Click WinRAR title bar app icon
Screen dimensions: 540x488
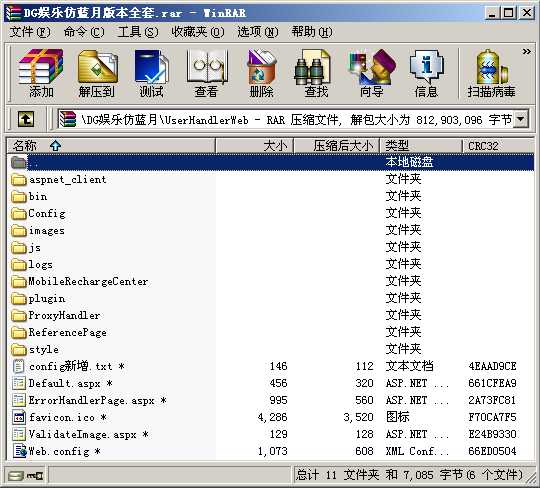13,13
